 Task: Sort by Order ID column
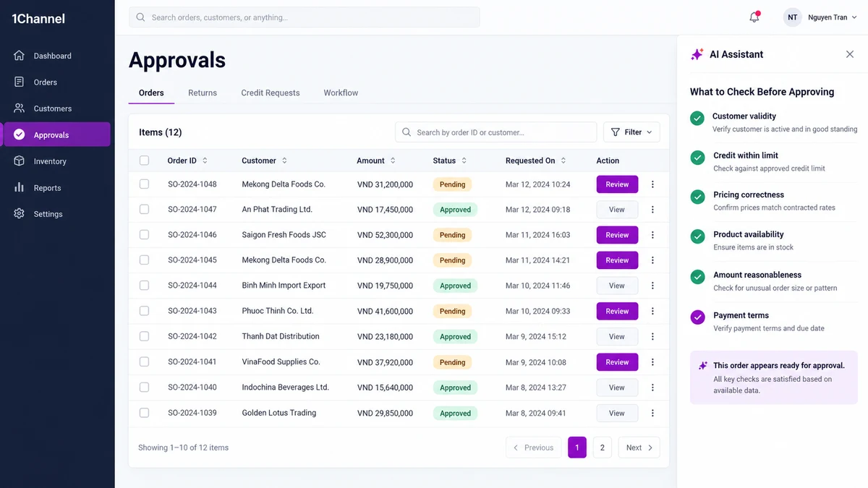205,160
